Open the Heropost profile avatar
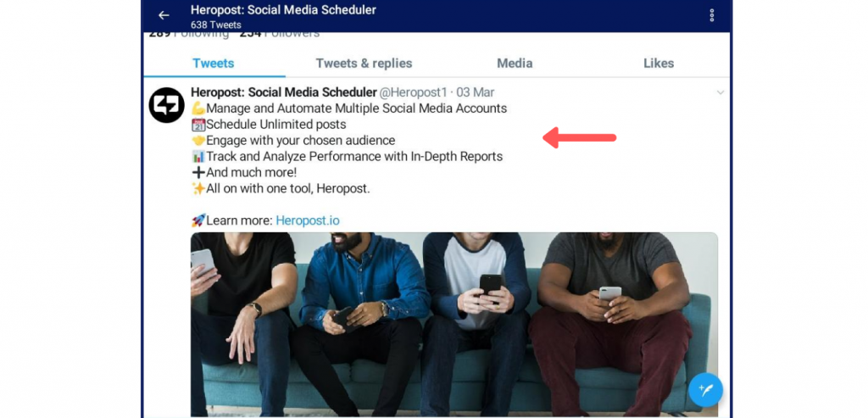Viewport: 868px width, 418px height. [167, 105]
